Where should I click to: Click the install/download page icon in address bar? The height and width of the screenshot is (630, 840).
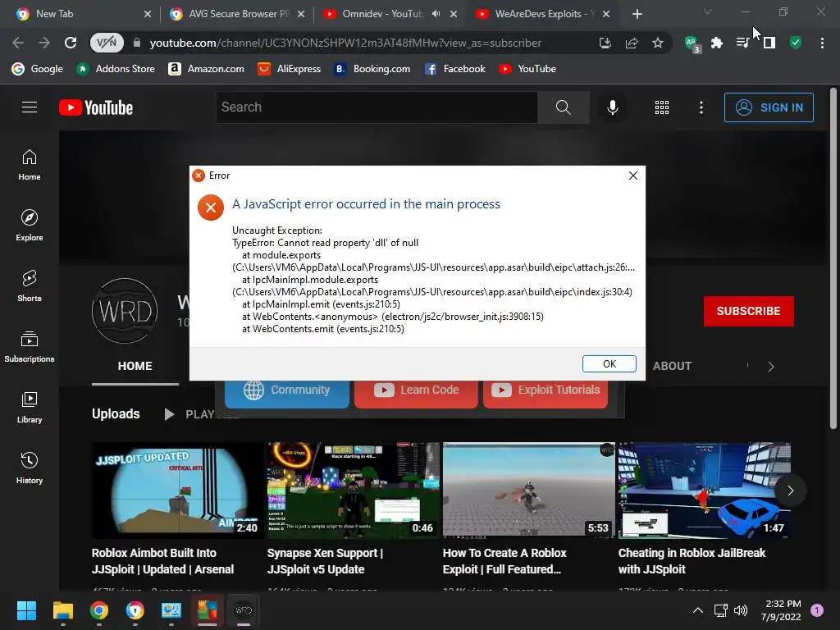pos(605,43)
